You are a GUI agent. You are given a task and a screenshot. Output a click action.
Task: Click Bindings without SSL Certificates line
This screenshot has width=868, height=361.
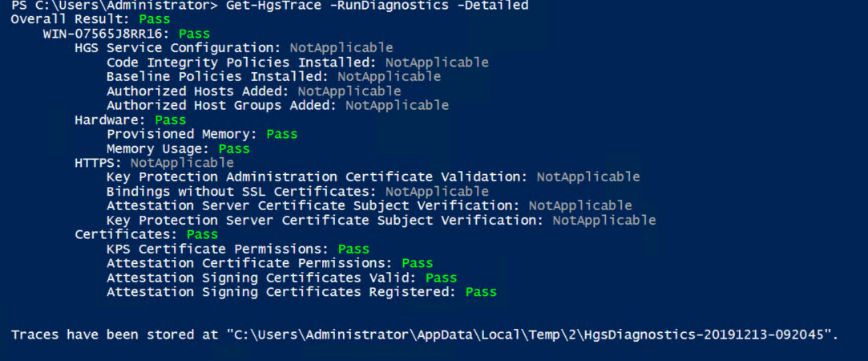(298, 192)
